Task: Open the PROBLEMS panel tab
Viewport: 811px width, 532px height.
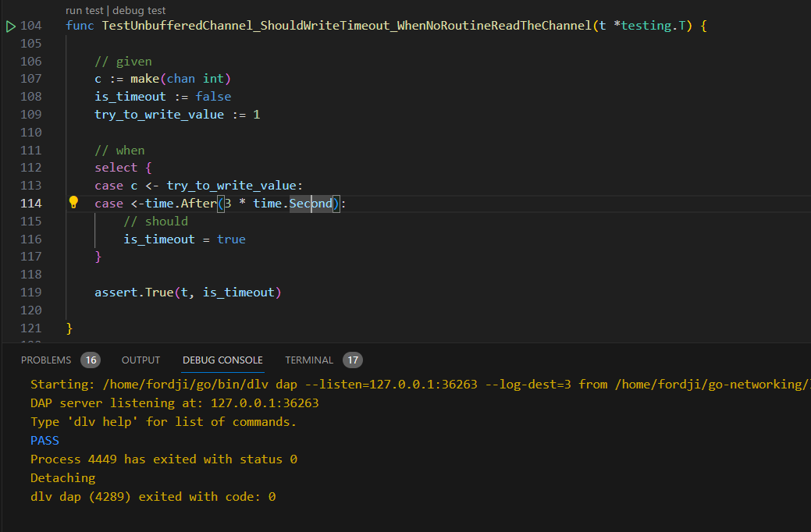Action: (x=46, y=360)
